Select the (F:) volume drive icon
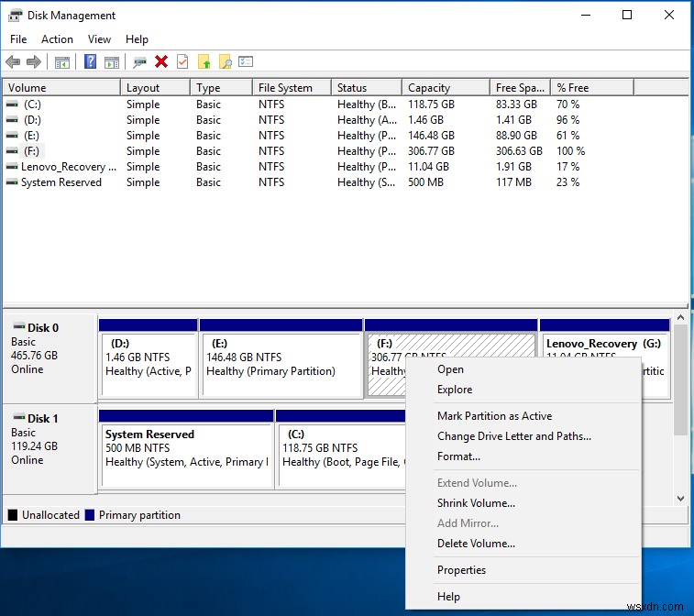 (13, 151)
